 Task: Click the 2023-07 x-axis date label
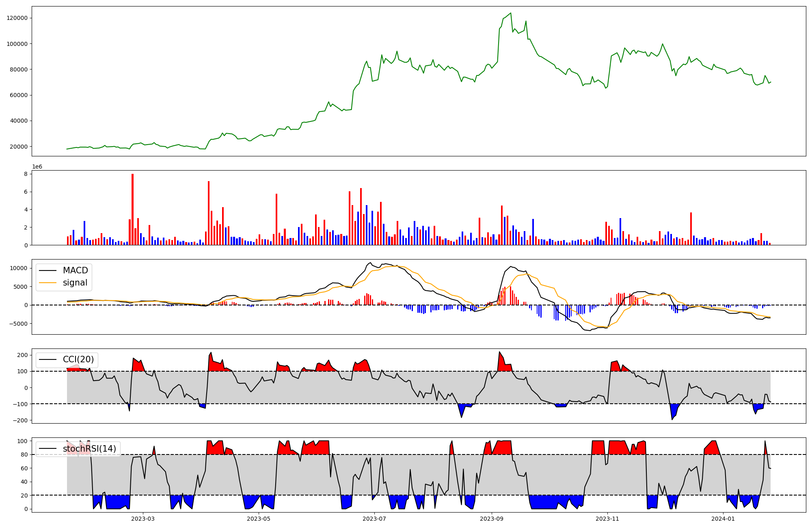[374, 519]
